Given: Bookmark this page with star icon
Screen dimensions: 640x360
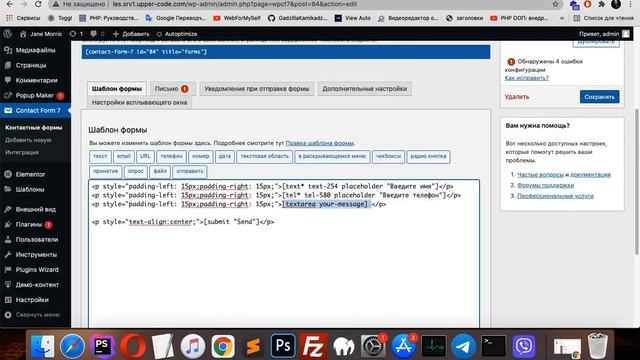Looking at the screenshot, I should point(556,4).
